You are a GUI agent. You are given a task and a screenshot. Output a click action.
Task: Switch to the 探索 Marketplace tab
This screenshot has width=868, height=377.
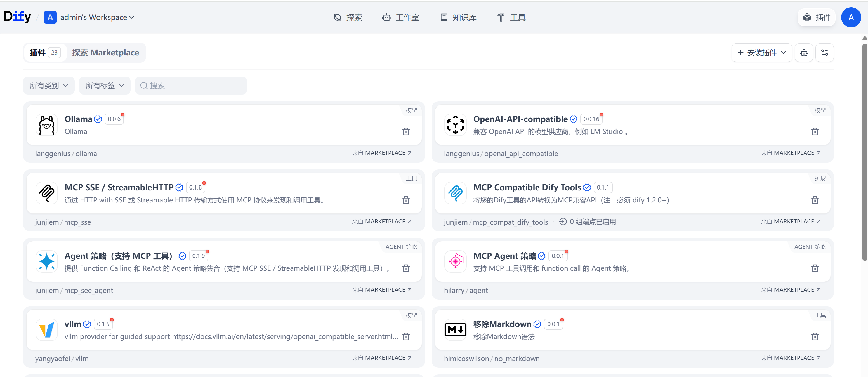pyautogui.click(x=105, y=53)
